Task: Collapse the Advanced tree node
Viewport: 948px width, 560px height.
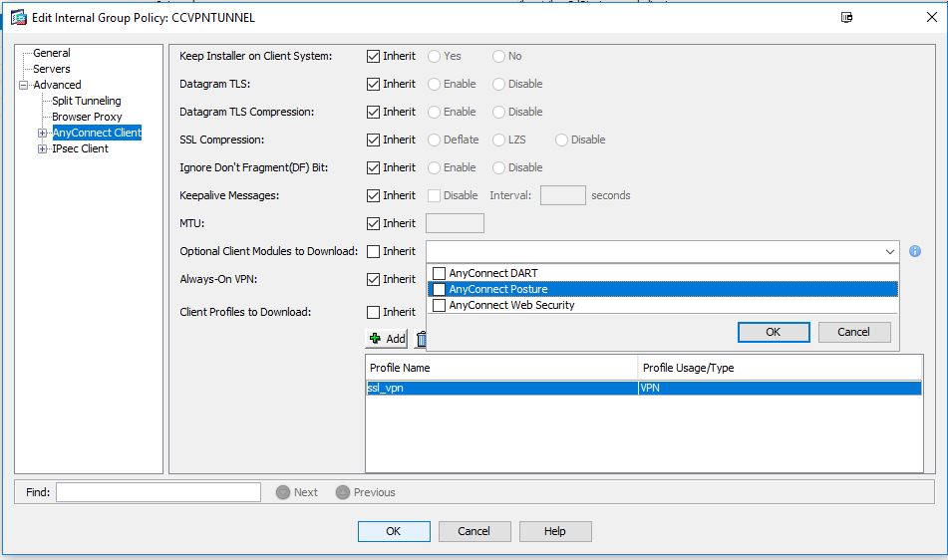Action: pyautogui.click(x=24, y=85)
